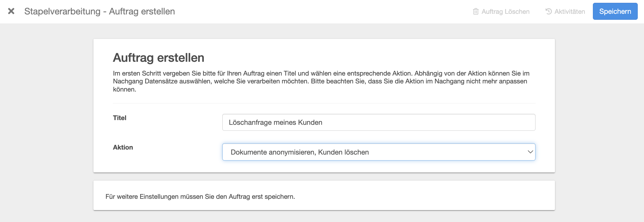This screenshot has height=222, width=644.
Task: Click the 'Stapelverarbeitung - Auftrag erstellen' header title
Action: [x=99, y=11]
